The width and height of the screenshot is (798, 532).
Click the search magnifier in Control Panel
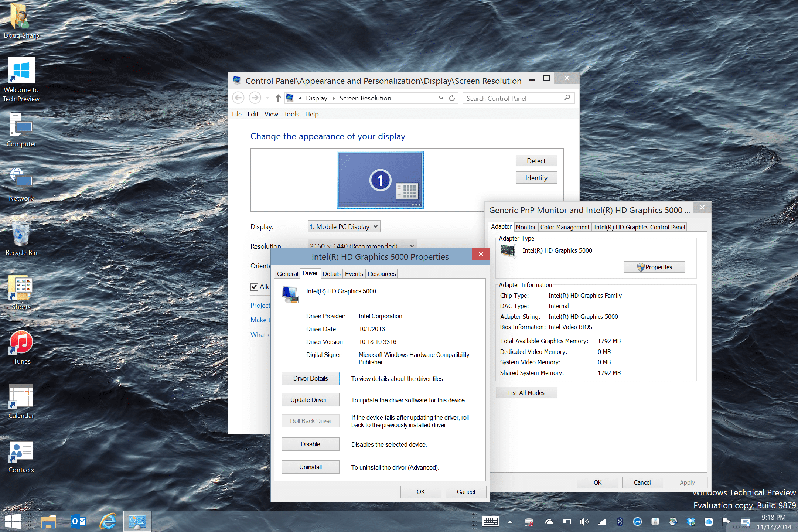click(x=567, y=98)
